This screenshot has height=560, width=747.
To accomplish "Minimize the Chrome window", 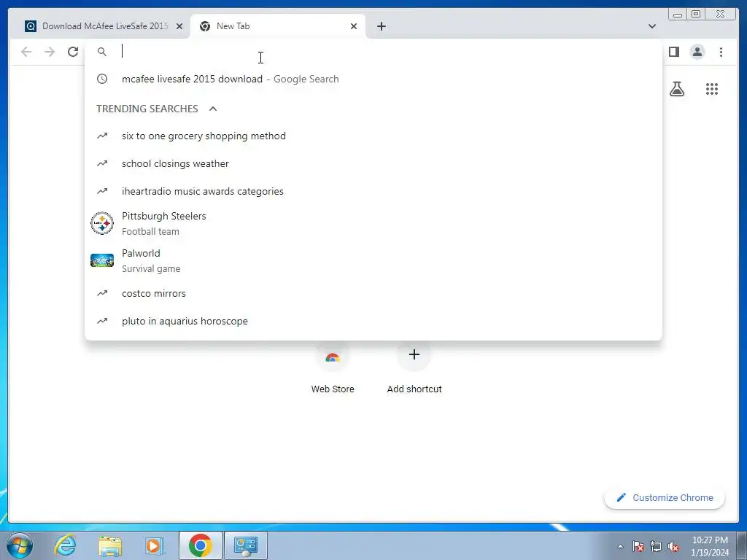I will [678, 15].
